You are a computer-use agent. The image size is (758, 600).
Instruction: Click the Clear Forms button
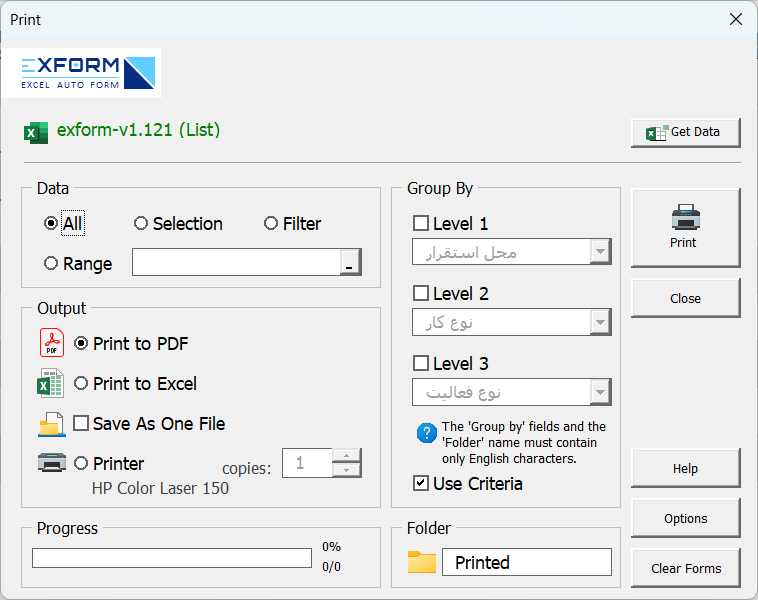coord(685,568)
